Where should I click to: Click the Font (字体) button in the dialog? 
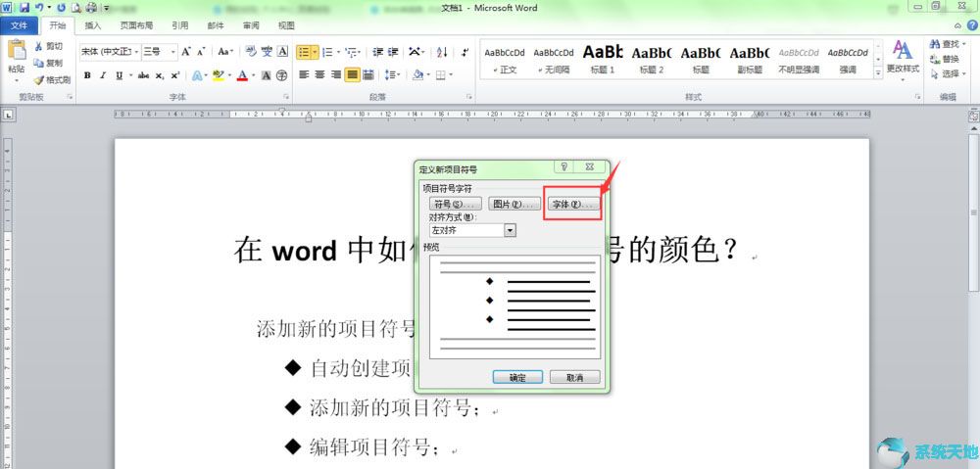pyautogui.click(x=573, y=205)
